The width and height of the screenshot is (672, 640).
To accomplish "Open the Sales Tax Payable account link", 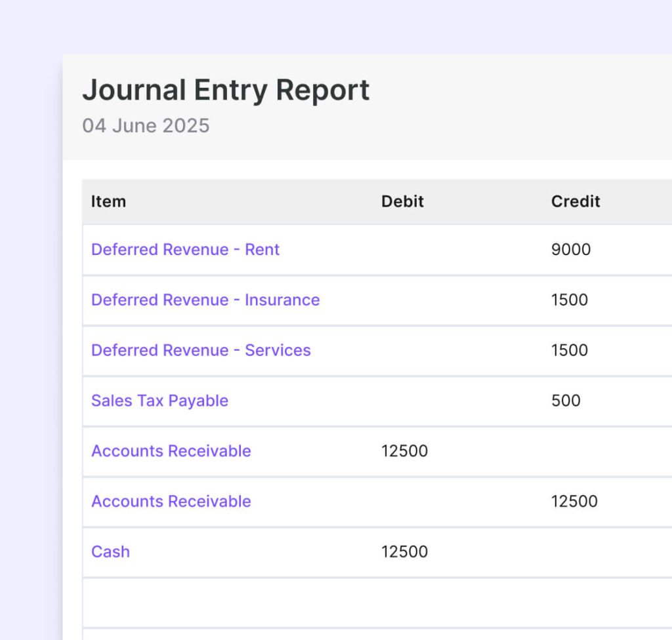I will pyautogui.click(x=159, y=401).
